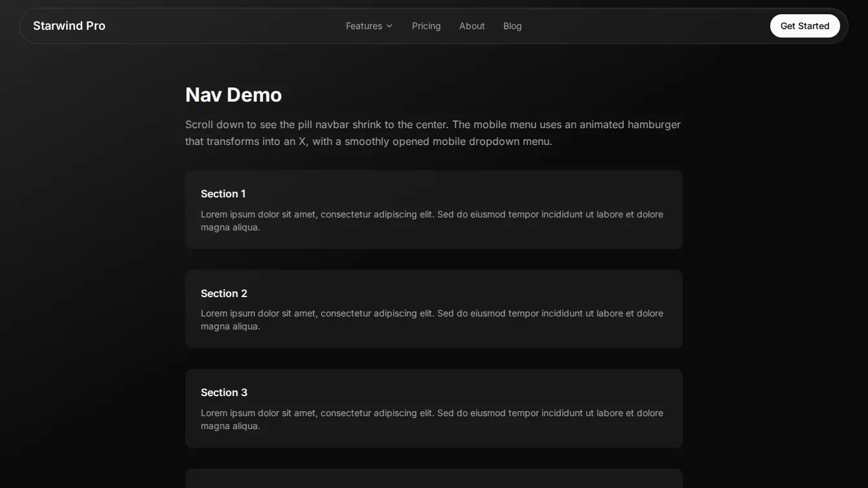This screenshot has width=868, height=488.
Task: Click the lorem ipsum text in Section 3
Action: click(431, 419)
